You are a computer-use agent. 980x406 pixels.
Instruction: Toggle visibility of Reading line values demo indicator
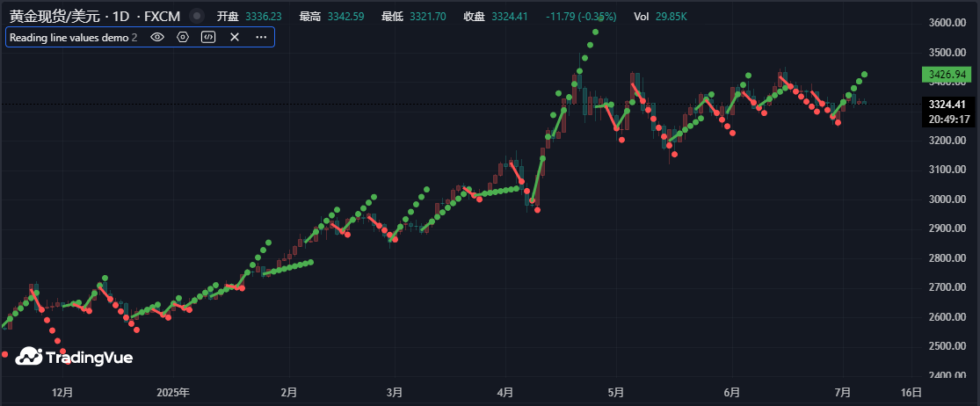(157, 37)
